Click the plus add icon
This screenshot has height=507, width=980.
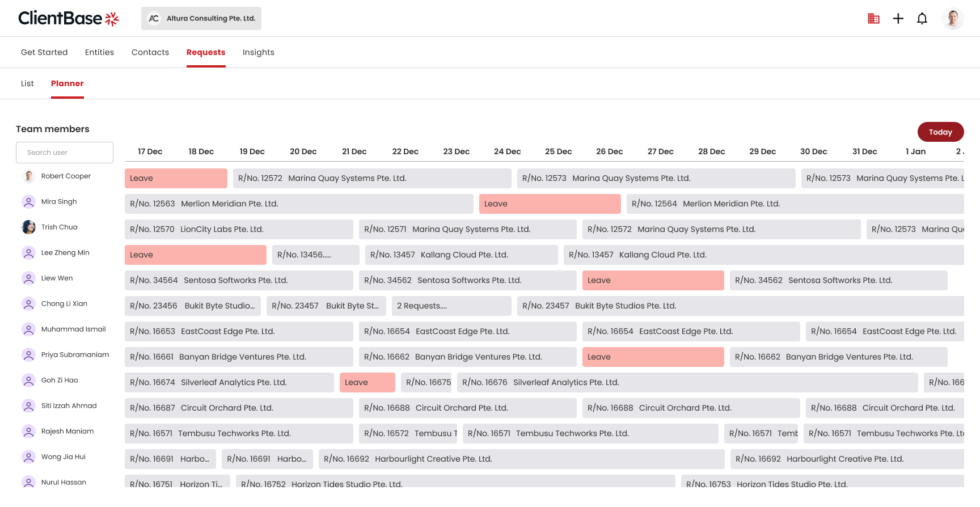point(898,19)
